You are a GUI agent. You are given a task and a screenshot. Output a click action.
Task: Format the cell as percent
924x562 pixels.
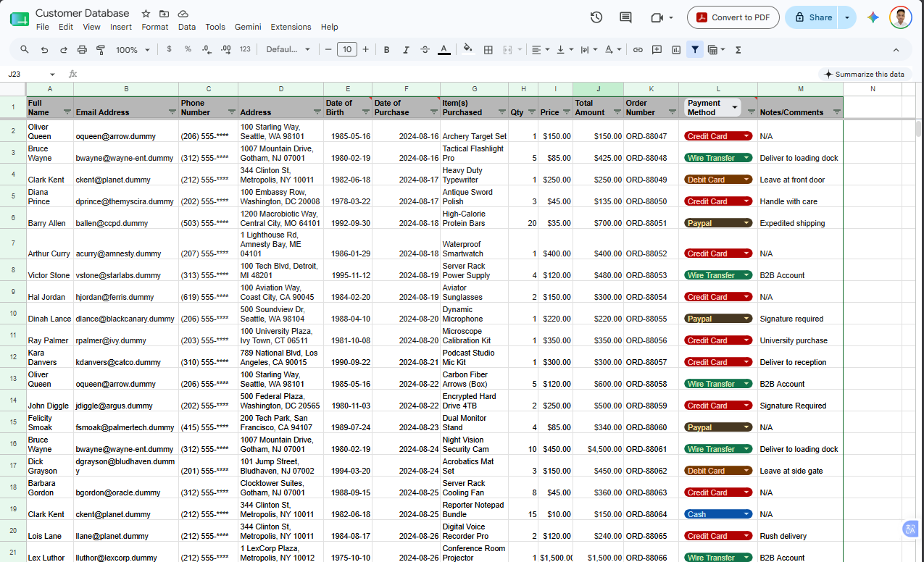(188, 49)
